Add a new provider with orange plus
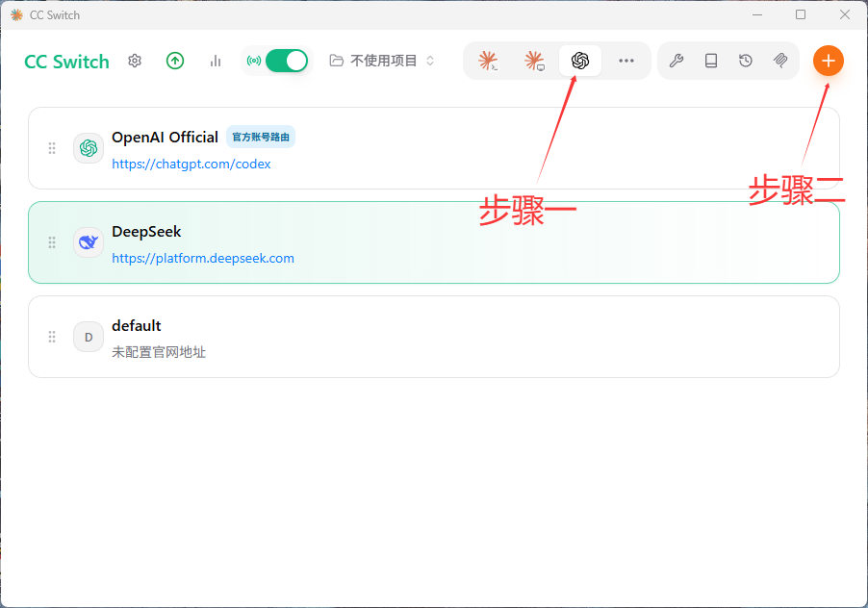The height and width of the screenshot is (608, 868). (829, 61)
